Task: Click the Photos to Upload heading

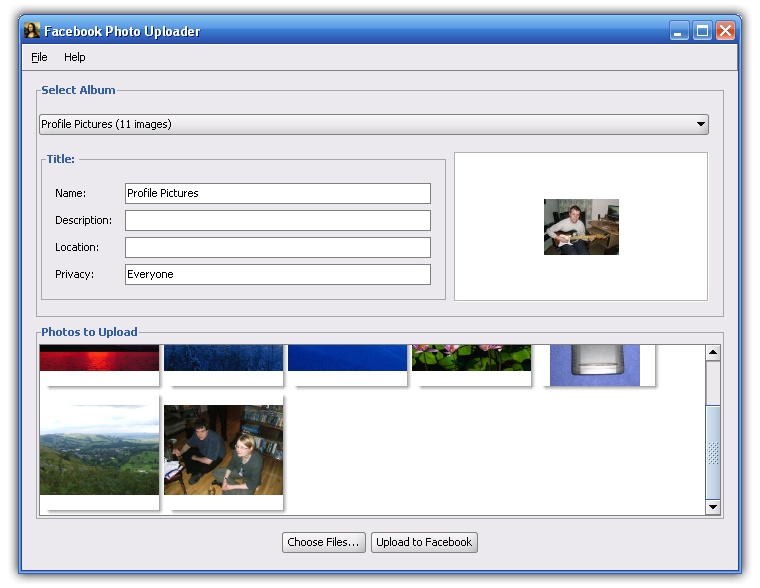Action: coord(89,332)
